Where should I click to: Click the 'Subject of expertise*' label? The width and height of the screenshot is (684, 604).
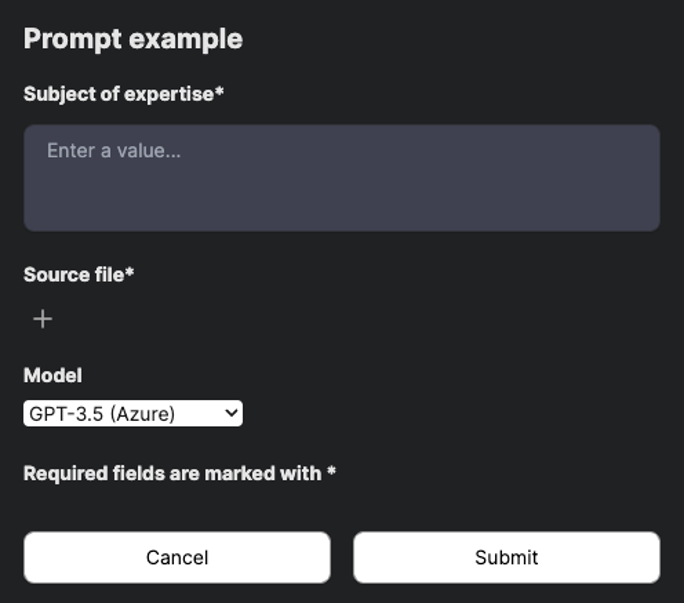(123, 94)
